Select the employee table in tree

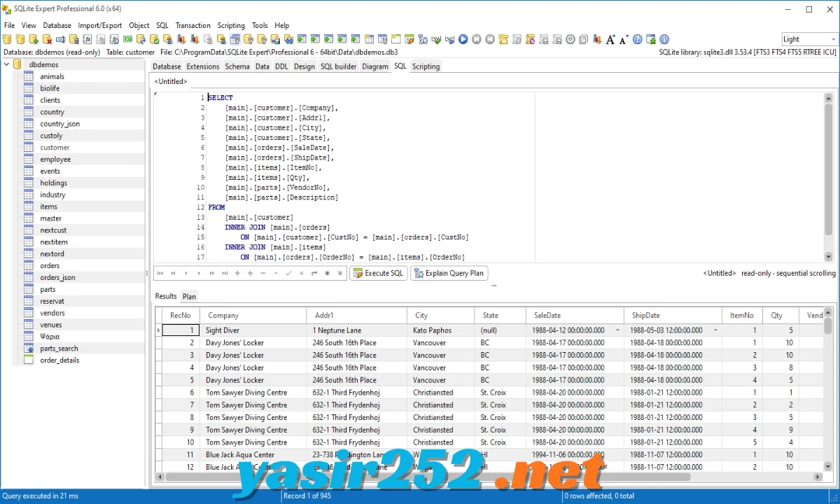[x=55, y=159]
